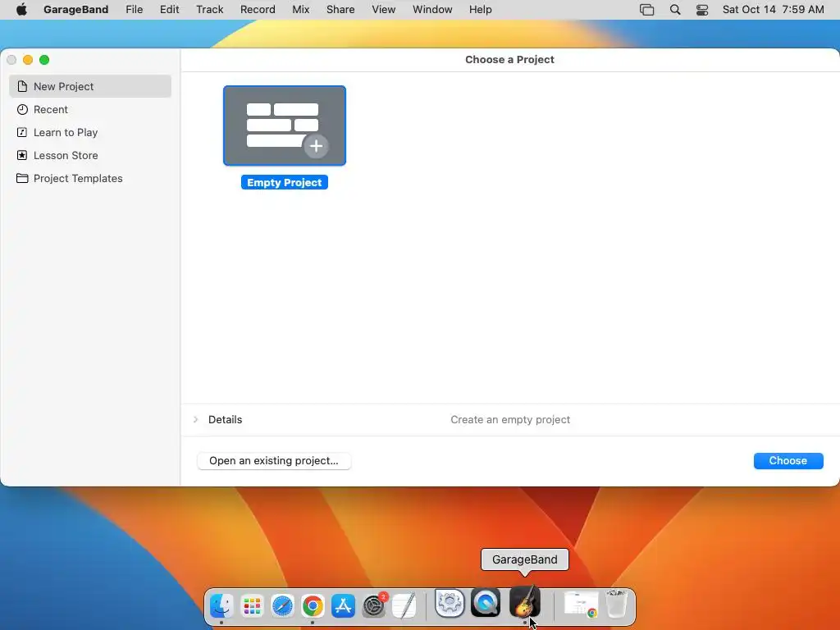Select the Empty Project thumbnail

[285, 126]
